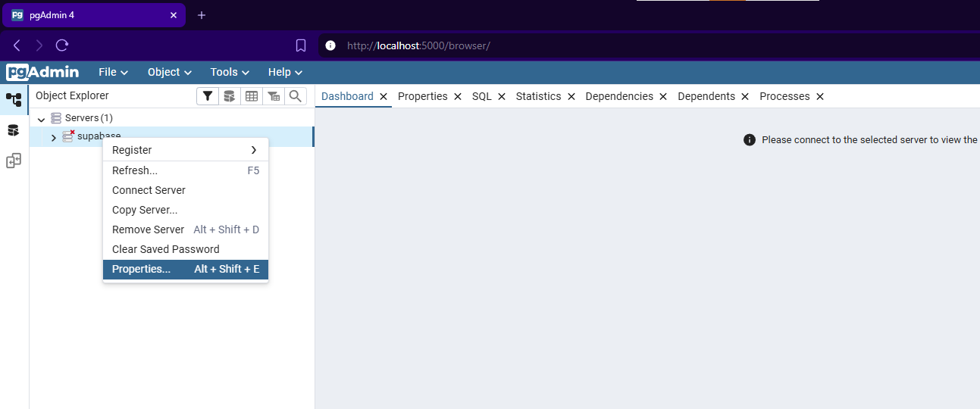Choose Refresh... from the context menu
This screenshot has width=980, height=409.
click(186, 170)
